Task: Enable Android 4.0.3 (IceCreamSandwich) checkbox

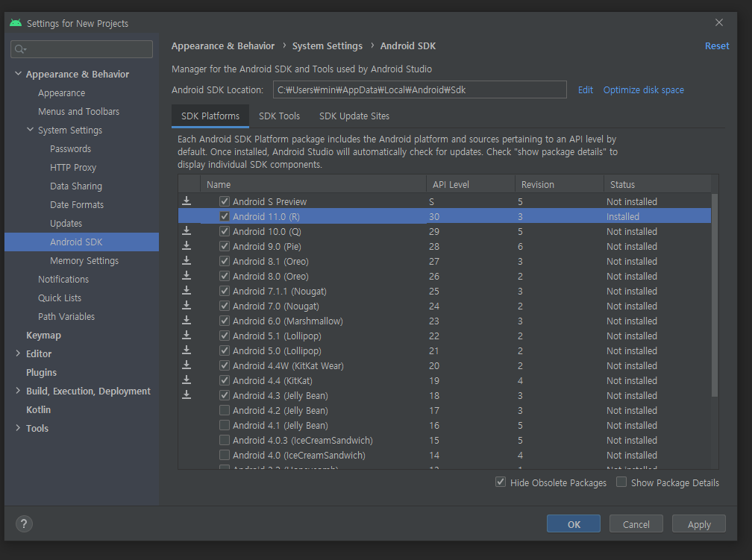Action: [x=224, y=440]
